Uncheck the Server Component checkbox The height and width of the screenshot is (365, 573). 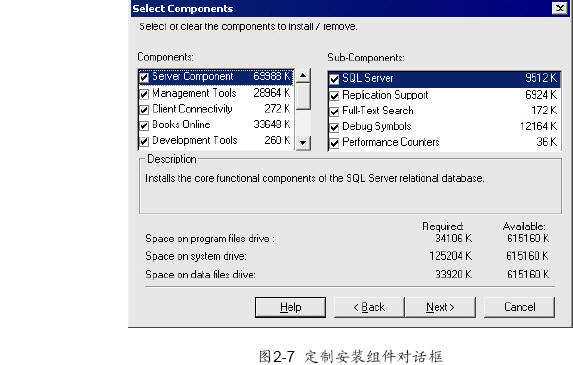tap(144, 77)
